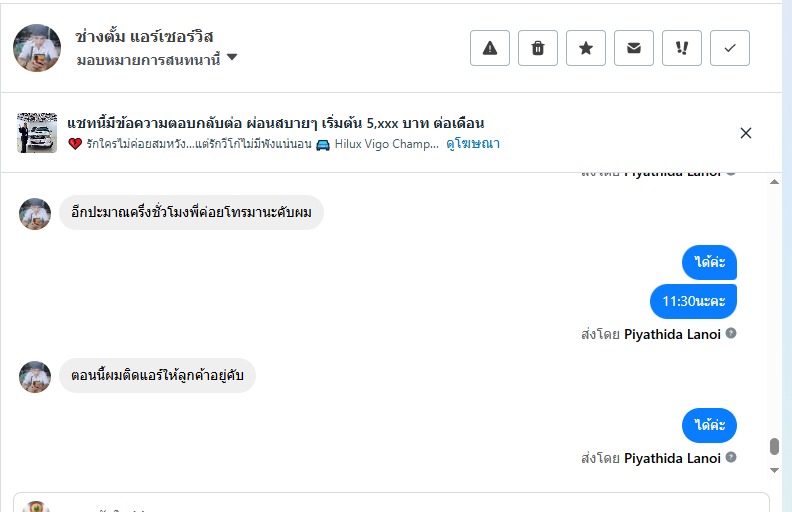
Task: Mark conversation done with the checkmark
Action: point(730,48)
